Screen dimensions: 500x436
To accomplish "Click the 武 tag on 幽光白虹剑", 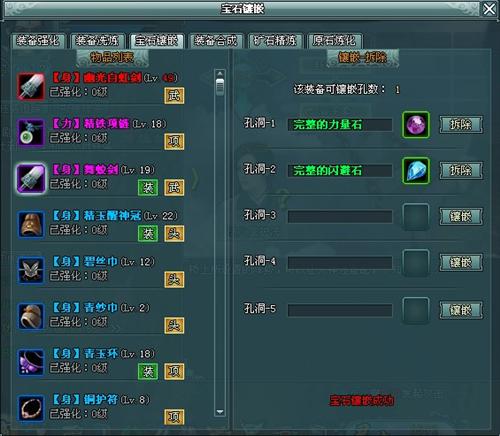I will tap(174, 96).
